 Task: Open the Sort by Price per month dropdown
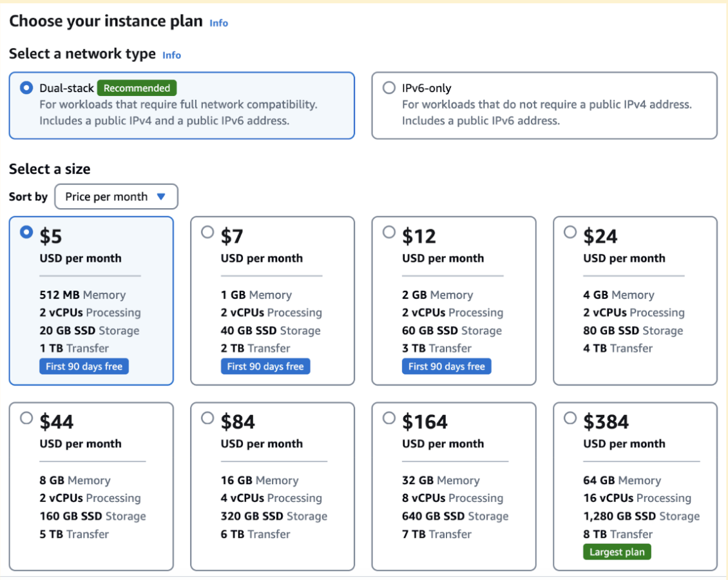click(116, 197)
